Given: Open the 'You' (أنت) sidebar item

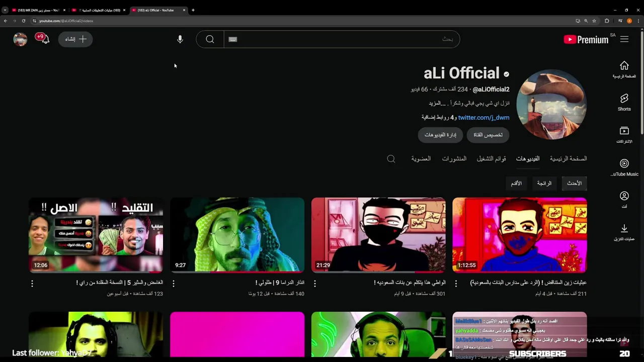Looking at the screenshot, I should coord(624,200).
